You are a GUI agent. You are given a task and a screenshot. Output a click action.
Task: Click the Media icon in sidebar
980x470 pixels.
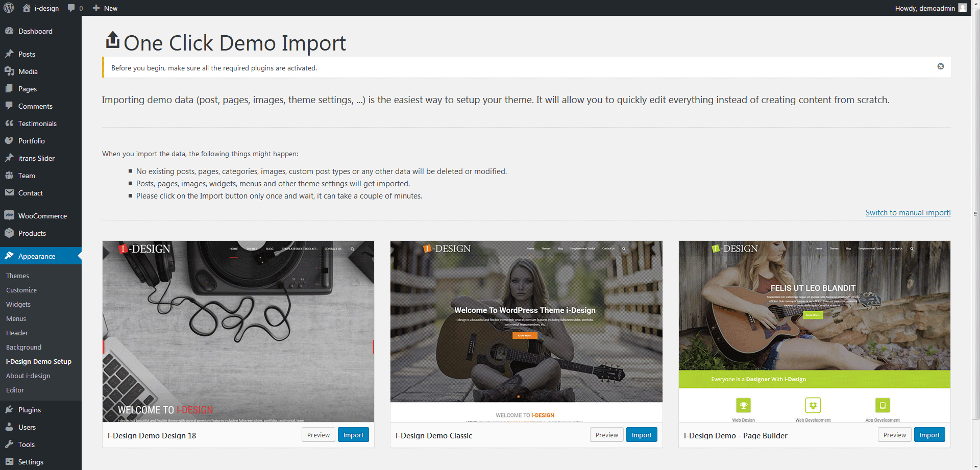point(9,71)
